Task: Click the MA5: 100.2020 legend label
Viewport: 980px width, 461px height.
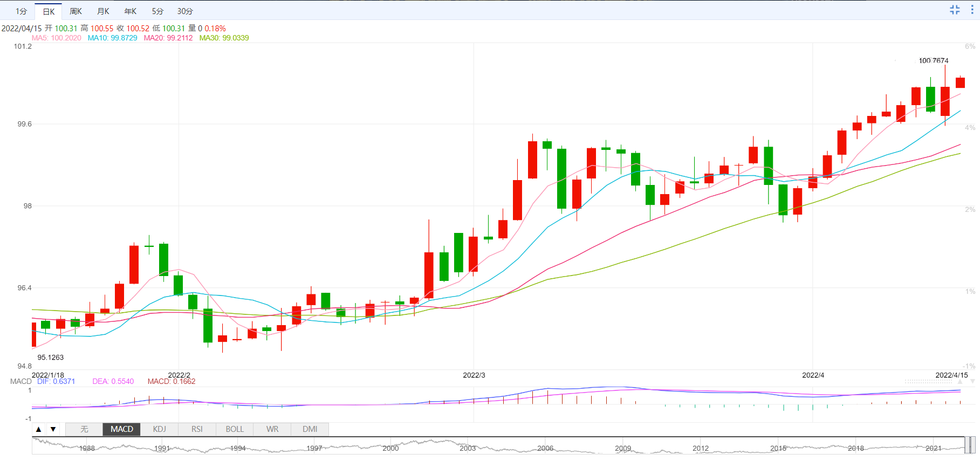Action: [56, 38]
